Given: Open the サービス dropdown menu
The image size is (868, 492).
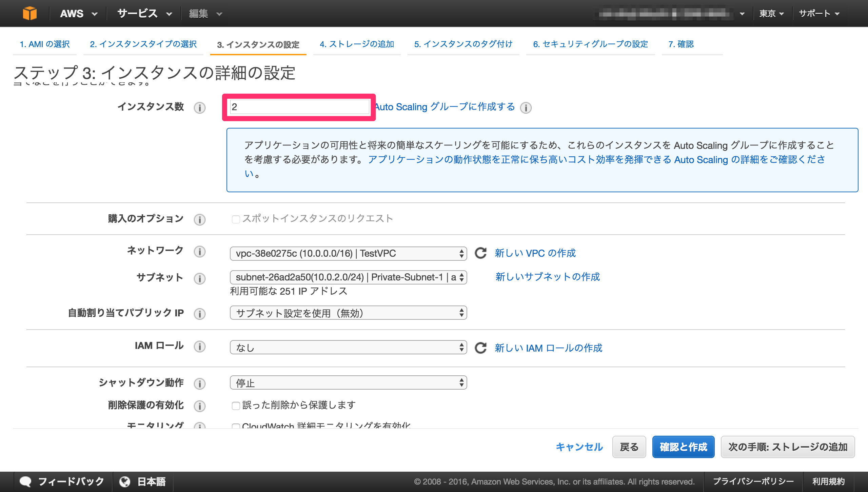Looking at the screenshot, I should click(145, 14).
